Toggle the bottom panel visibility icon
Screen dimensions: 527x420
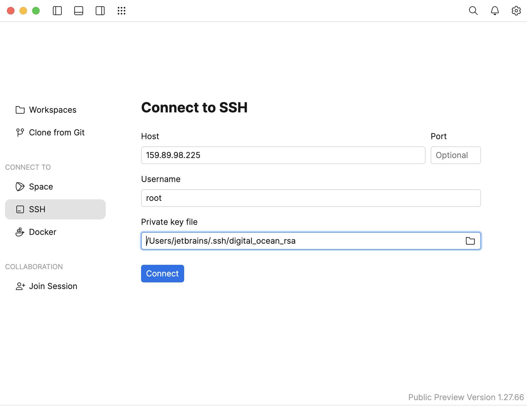tap(78, 10)
